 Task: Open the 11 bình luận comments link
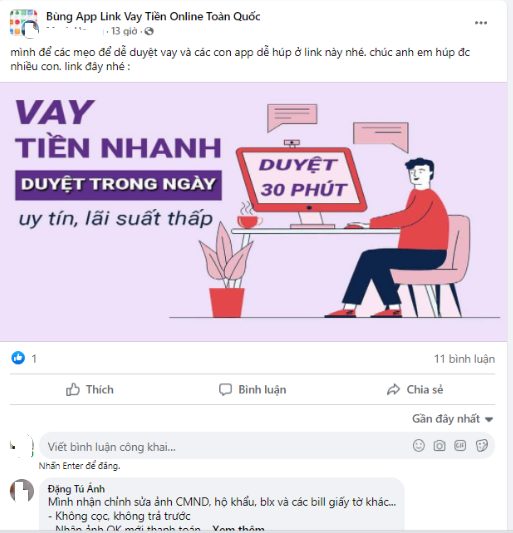[464, 359]
